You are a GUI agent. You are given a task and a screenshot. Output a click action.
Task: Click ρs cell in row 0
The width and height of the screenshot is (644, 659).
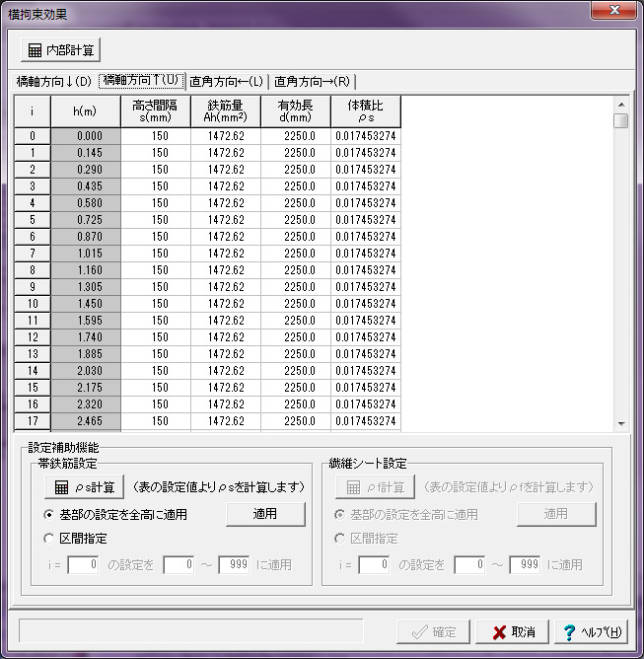tap(366, 136)
